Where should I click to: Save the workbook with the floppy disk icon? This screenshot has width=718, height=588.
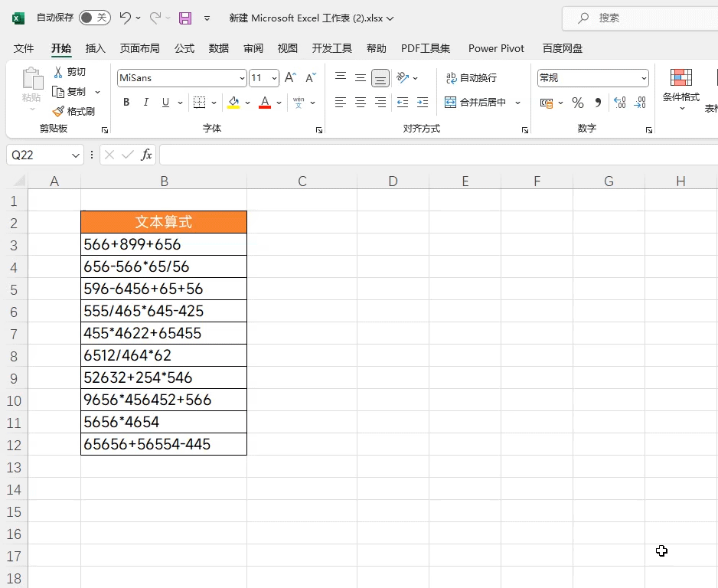(185, 18)
